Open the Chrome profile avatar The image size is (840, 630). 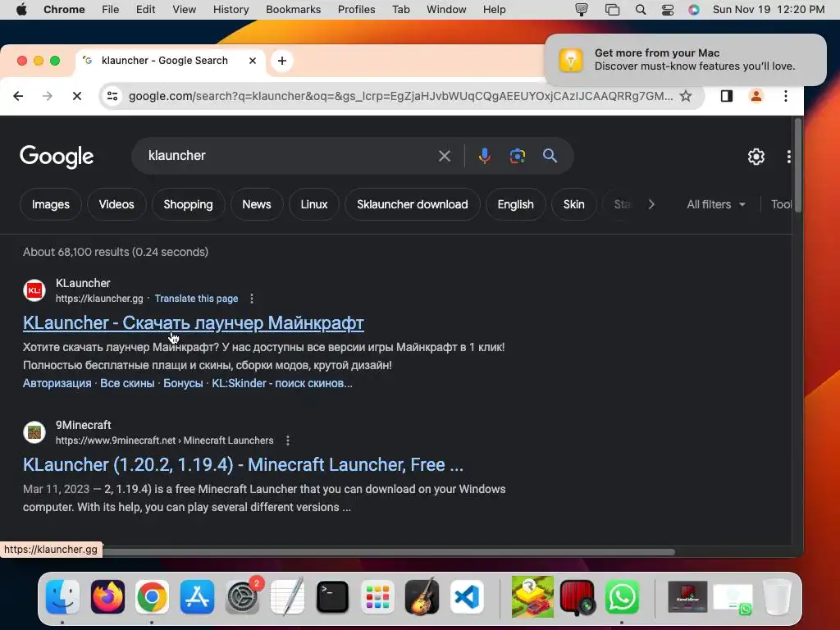[756, 96]
